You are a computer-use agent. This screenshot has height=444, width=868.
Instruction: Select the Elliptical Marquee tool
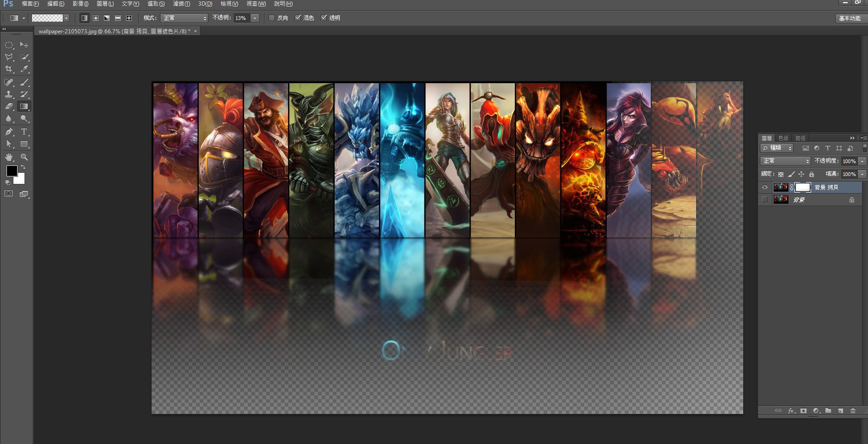click(x=9, y=45)
